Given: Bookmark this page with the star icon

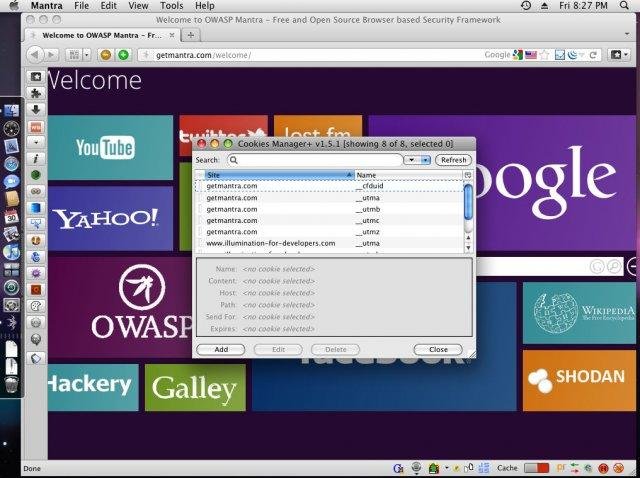Looking at the screenshot, I should [x=544, y=55].
